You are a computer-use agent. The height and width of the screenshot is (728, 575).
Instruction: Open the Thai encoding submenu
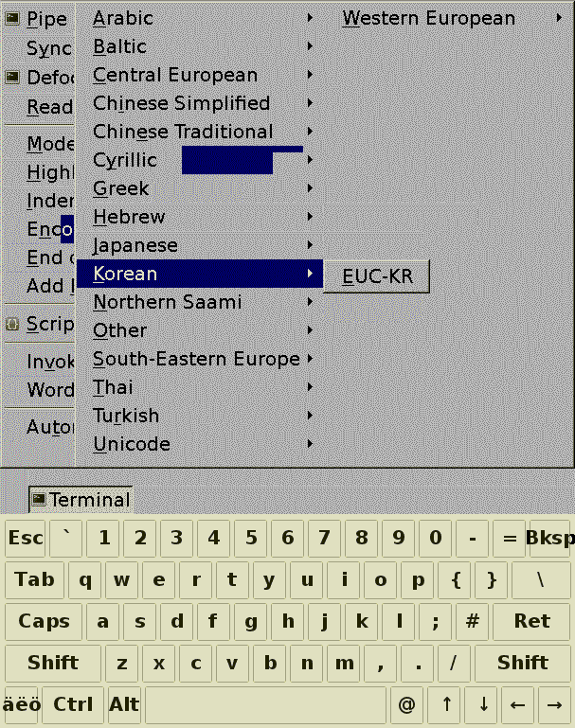point(200,387)
